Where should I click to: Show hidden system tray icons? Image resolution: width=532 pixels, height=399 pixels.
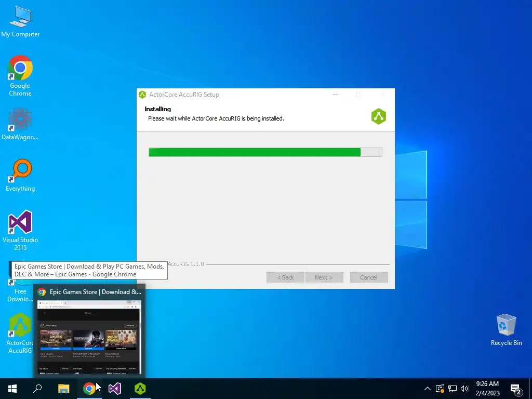428,389
